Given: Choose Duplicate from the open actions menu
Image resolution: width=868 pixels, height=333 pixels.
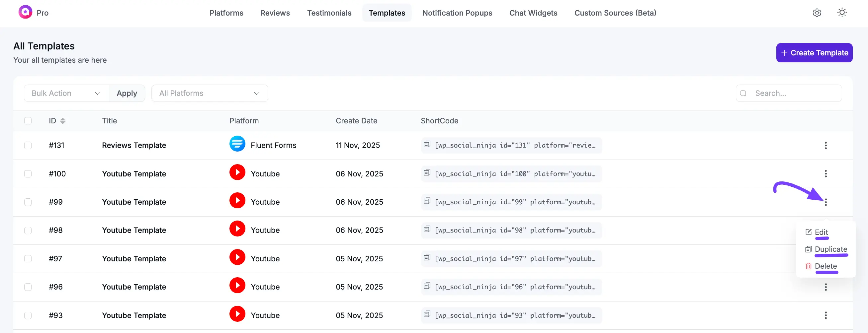Looking at the screenshot, I should pos(831,249).
